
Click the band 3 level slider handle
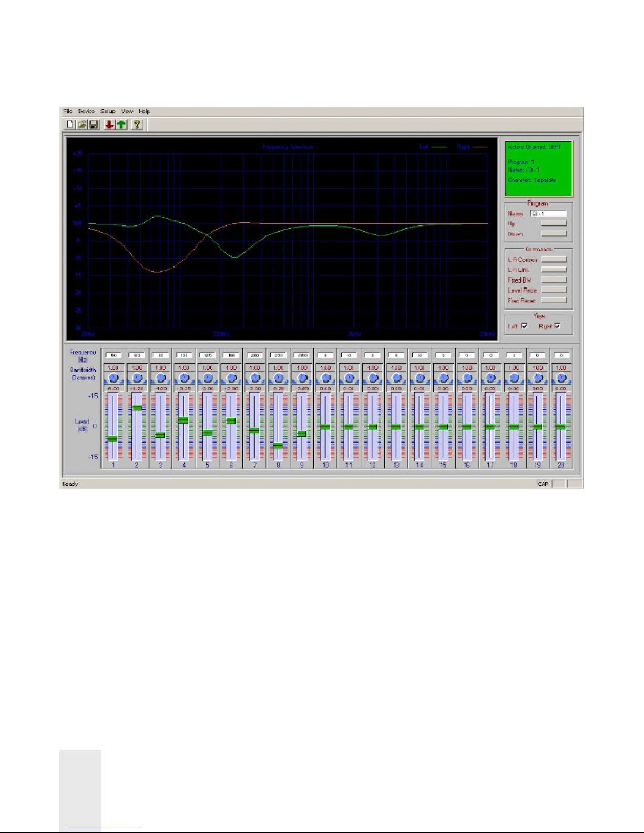(x=160, y=435)
